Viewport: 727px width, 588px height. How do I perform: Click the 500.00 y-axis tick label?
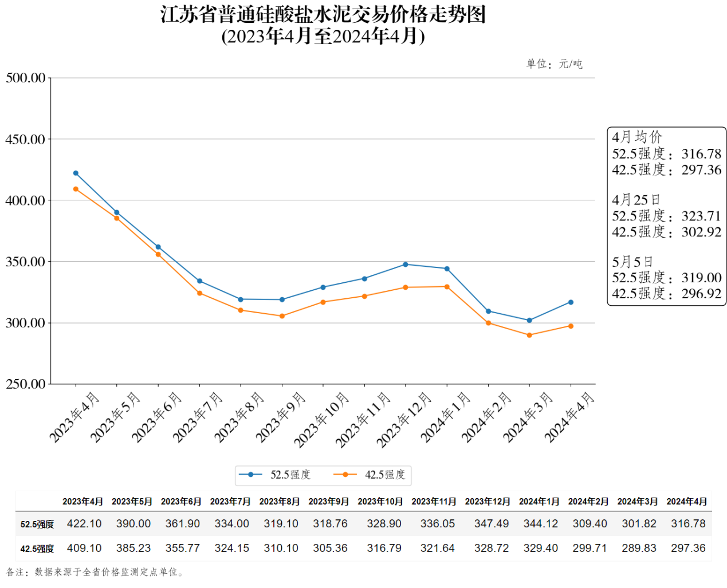[26, 78]
